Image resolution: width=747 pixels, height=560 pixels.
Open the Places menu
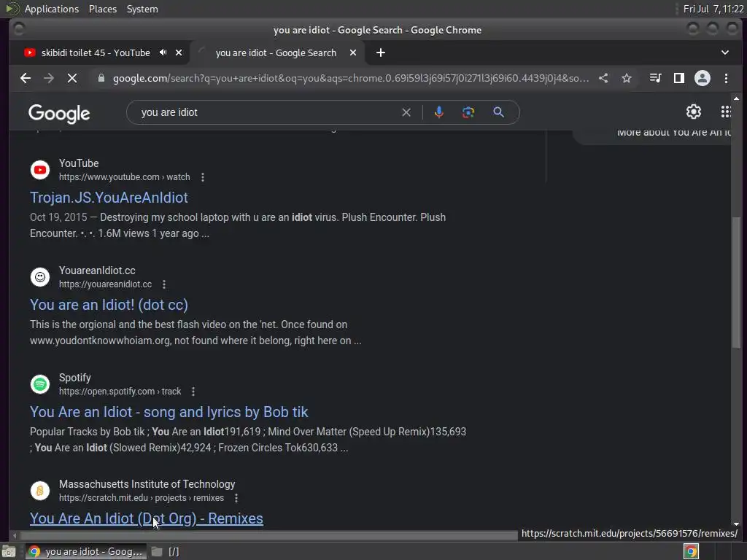(102, 9)
